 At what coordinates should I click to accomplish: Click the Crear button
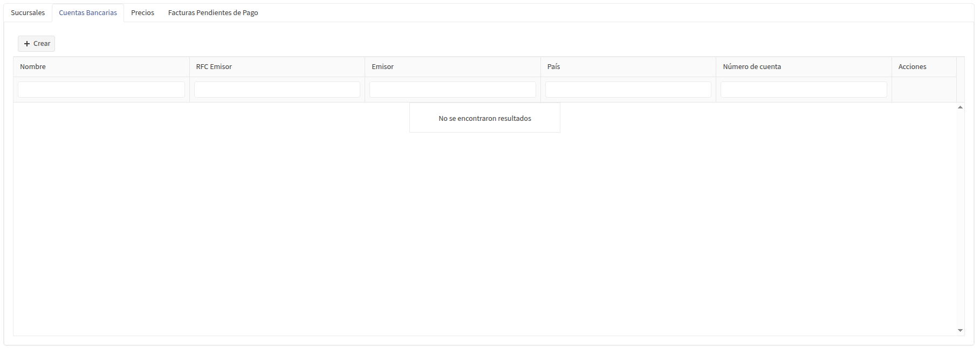tap(37, 44)
